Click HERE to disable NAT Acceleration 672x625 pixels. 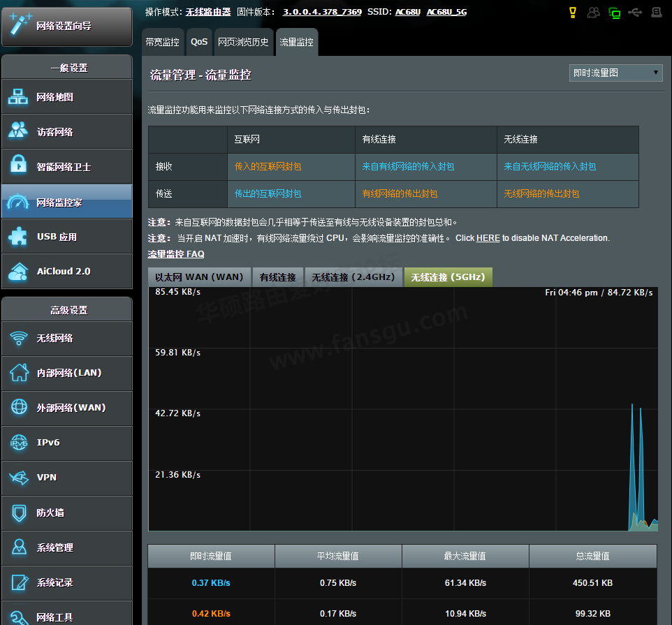coord(488,238)
